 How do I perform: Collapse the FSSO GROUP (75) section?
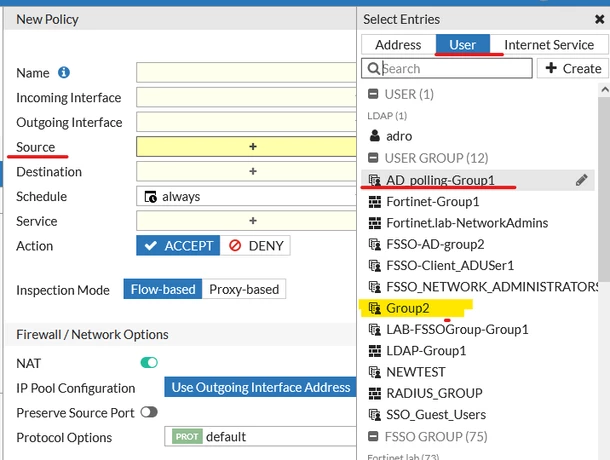[x=373, y=436]
